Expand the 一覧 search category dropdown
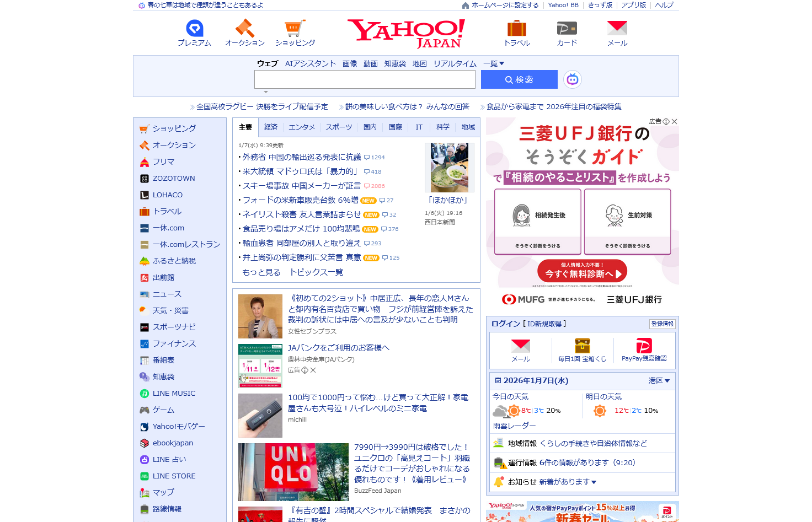This screenshot has width=812, height=522. [494, 64]
